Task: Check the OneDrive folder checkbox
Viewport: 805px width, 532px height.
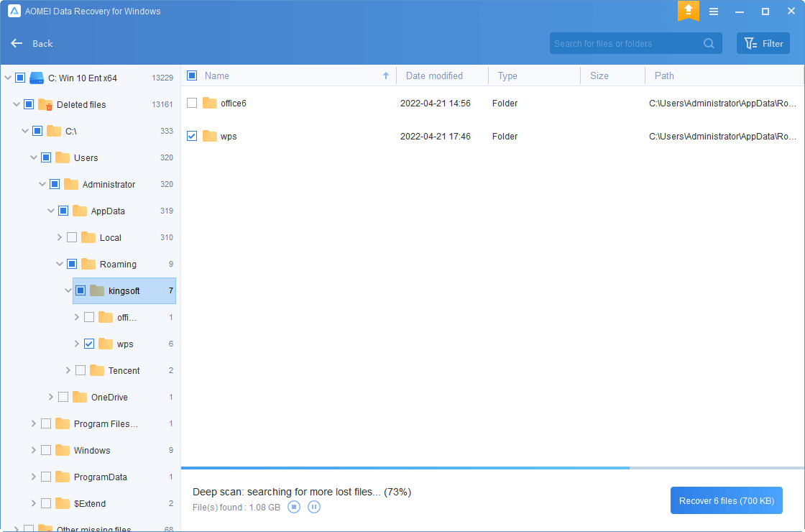Action: coord(63,397)
